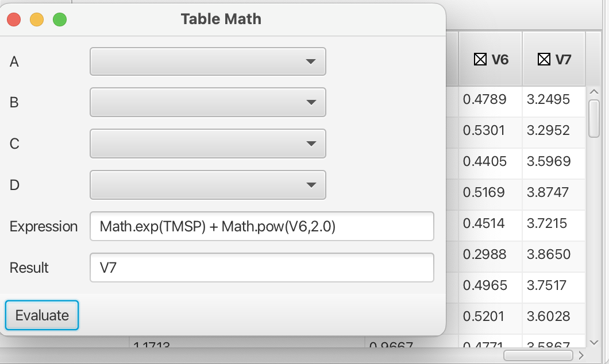Viewport: 609px width, 364px height.
Task: Click the horizontal scrollbar right arrow
Action: (x=581, y=355)
